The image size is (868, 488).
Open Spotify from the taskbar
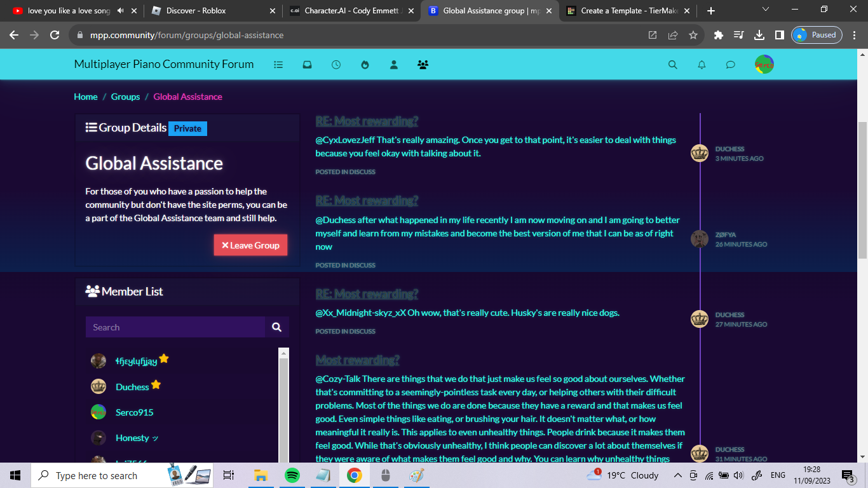click(292, 475)
